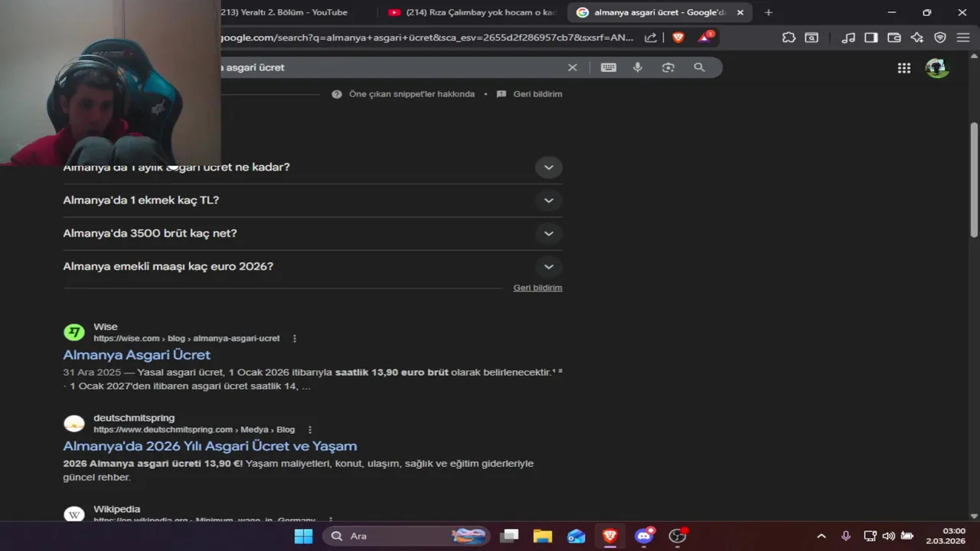Open the clock showing 03:00 2.03.2026

[x=946, y=536]
